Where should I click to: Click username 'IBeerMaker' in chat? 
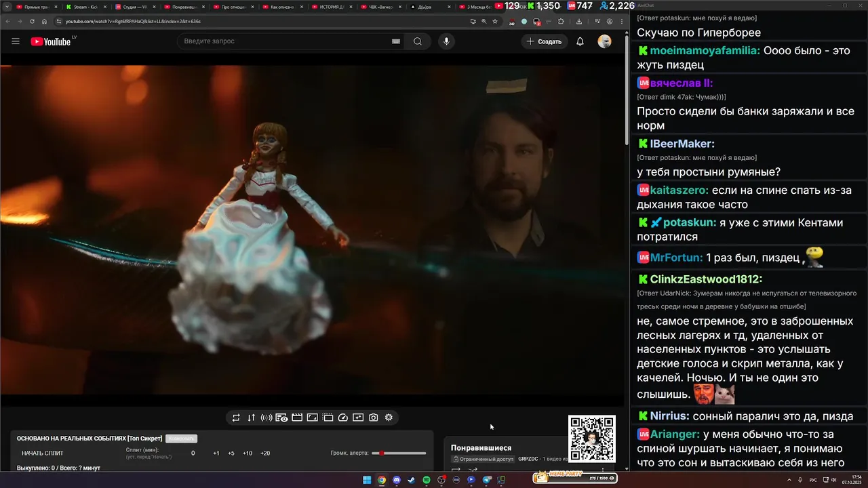(681, 144)
